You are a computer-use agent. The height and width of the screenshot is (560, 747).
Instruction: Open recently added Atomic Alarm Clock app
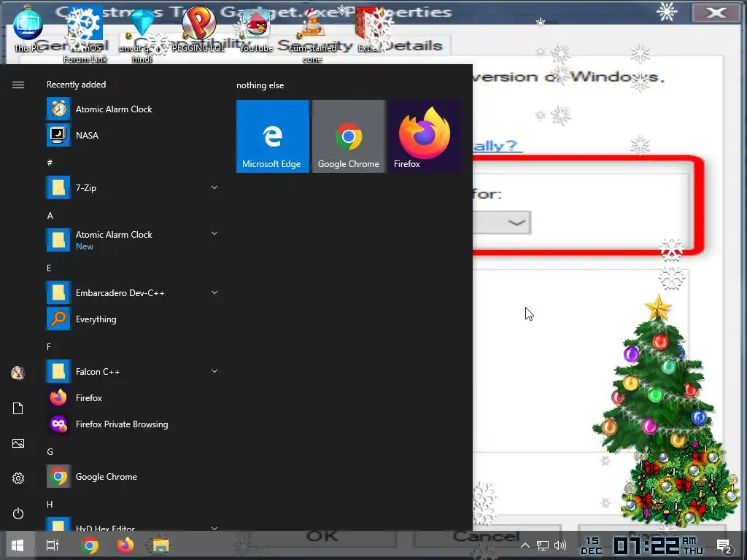point(133,109)
